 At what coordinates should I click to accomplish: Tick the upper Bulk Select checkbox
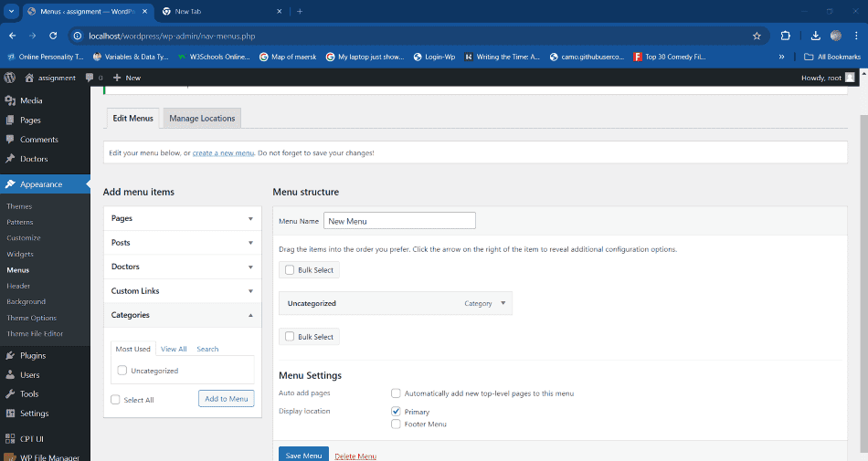point(290,269)
